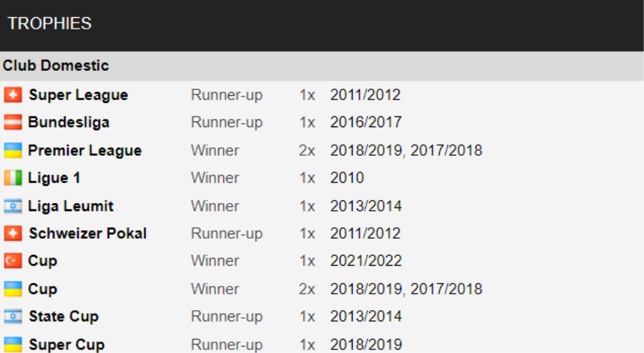
Task: Click the Swiss flag beside Schweizer Pokal
Action: (x=13, y=234)
